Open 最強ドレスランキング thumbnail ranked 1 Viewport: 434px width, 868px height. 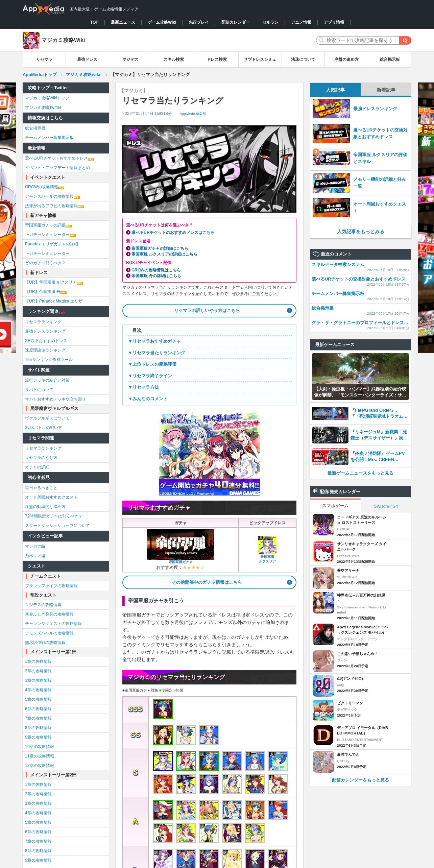[331, 109]
